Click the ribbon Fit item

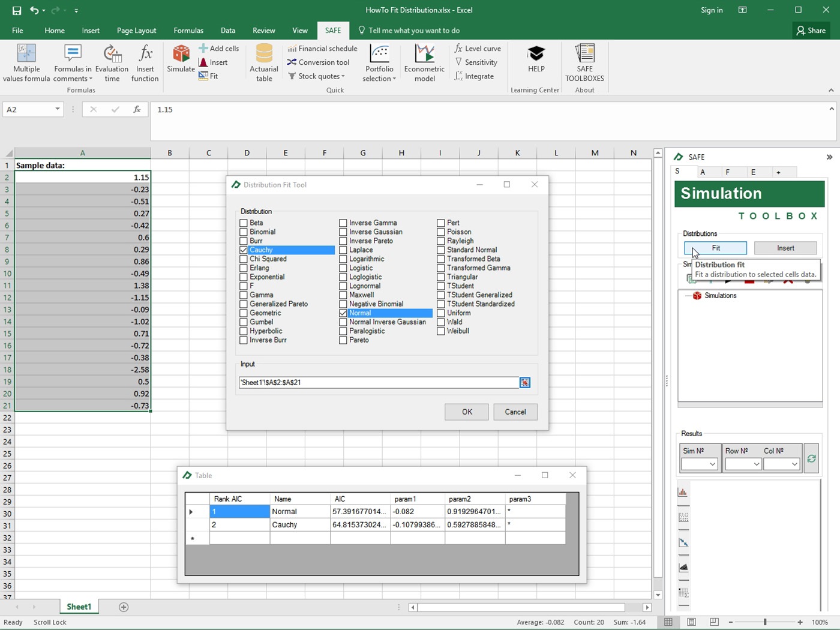click(x=208, y=76)
